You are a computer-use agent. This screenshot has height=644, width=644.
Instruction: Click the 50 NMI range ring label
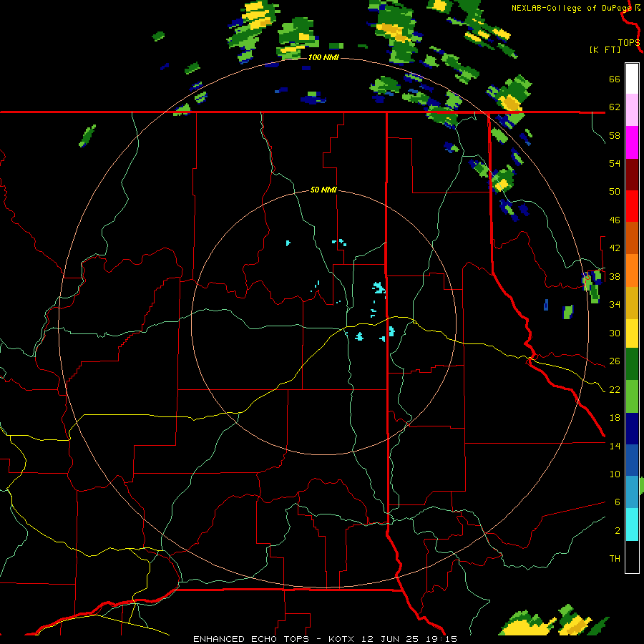(x=323, y=190)
